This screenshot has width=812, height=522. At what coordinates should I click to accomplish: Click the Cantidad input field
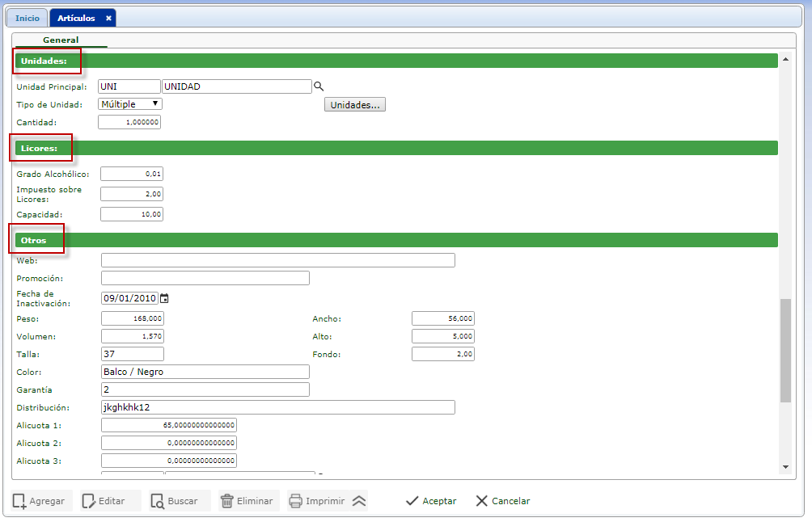129,122
